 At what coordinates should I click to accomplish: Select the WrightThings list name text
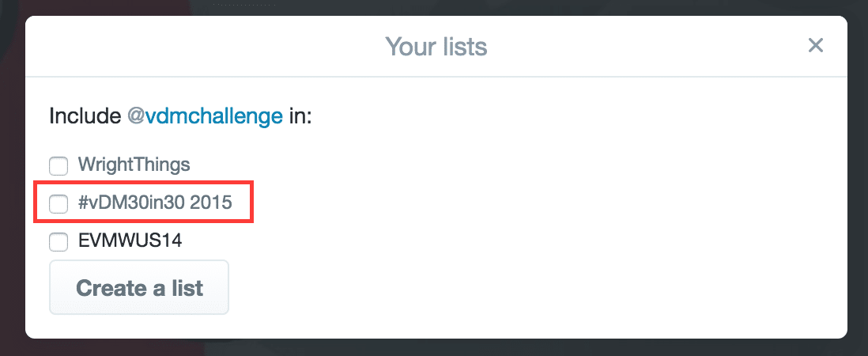(x=134, y=165)
